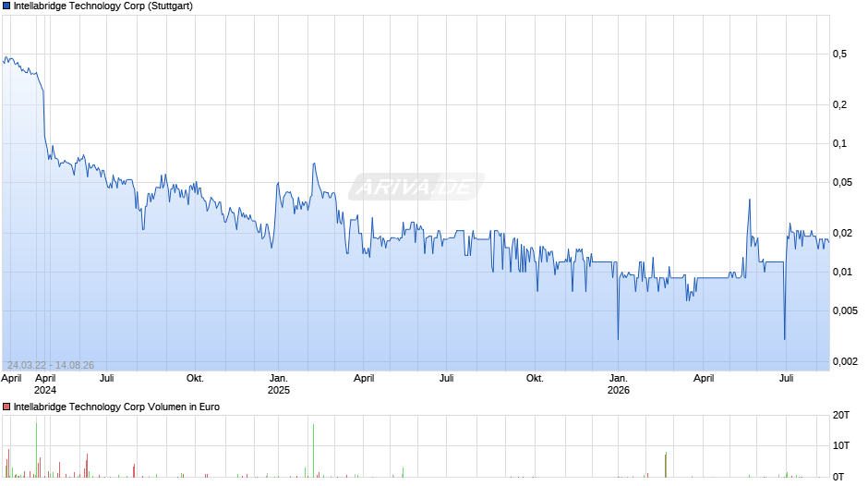This screenshot has height=486, width=868.
Task: Click the 'Jan. 2025' time axis label
Action: [x=279, y=384]
